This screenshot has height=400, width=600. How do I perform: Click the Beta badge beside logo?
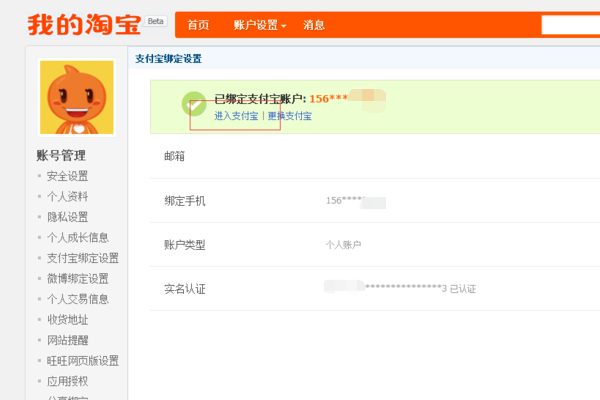155,21
